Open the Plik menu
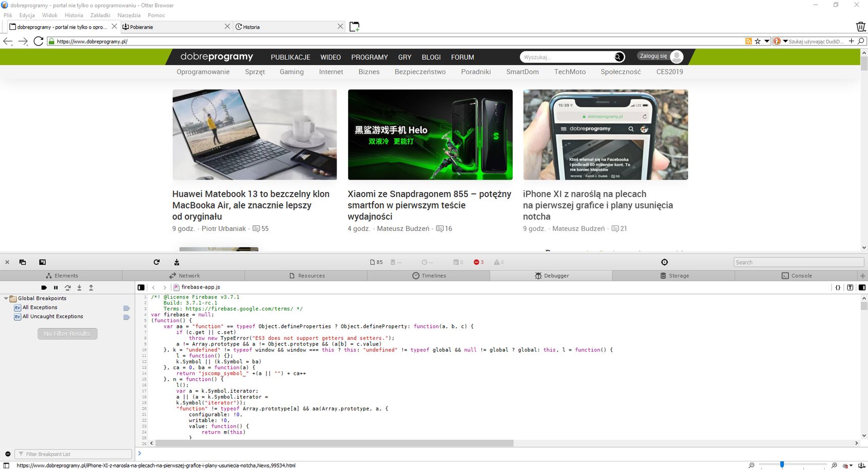This screenshot has height=470, width=868. (8, 15)
